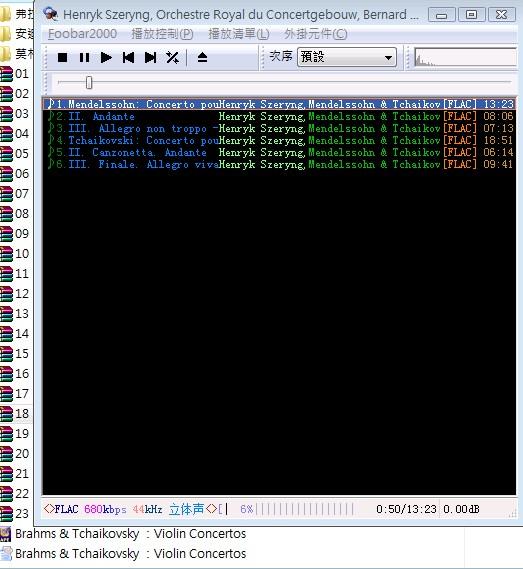523x569 pixels.
Task: Select track 6 III. Finale Allegro
Action: point(279,164)
